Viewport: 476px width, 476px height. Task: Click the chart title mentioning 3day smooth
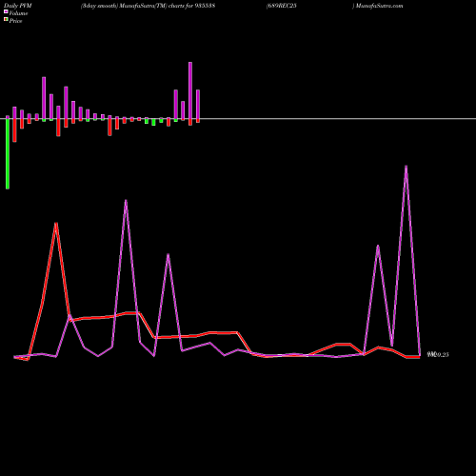coord(148,6)
